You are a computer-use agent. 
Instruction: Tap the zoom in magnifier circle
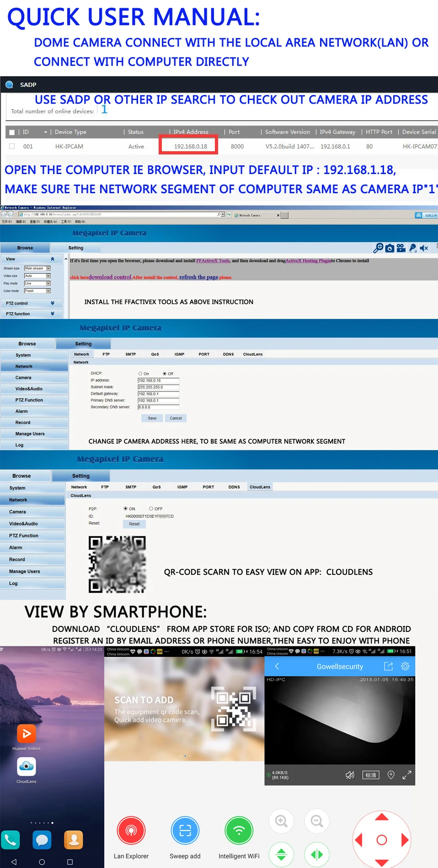282,821
